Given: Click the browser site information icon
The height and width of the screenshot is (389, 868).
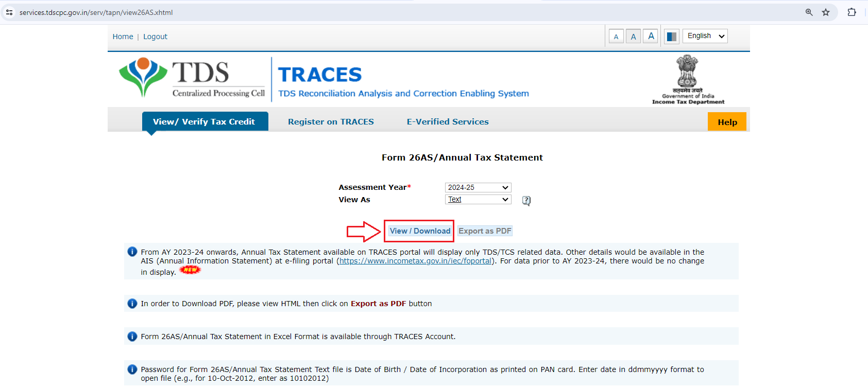Looking at the screenshot, I should click(x=9, y=12).
